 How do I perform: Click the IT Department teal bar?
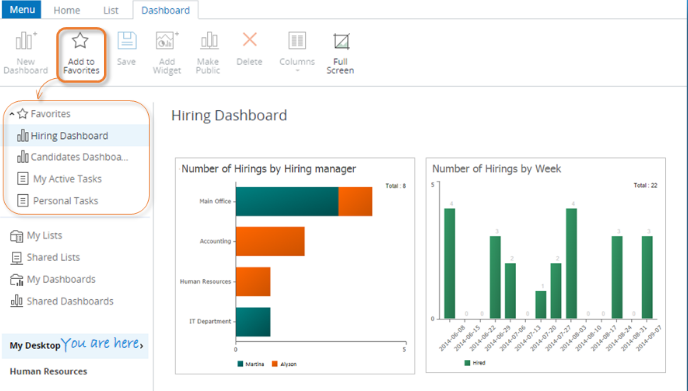tap(253, 322)
